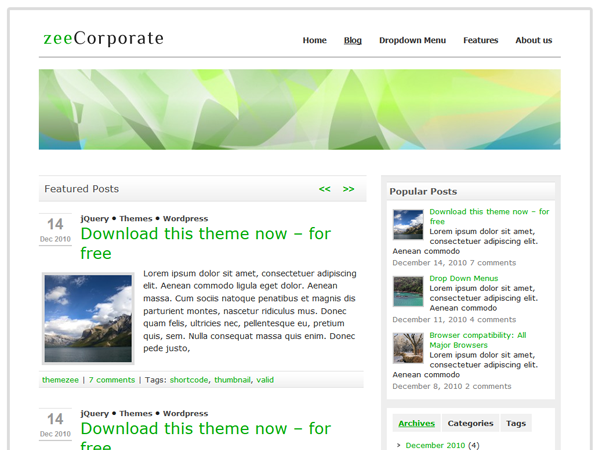Image resolution: width=600 pixels, height=450 pixels.
Task: Select the thumbnail tag link
Action: coord(231,380)
